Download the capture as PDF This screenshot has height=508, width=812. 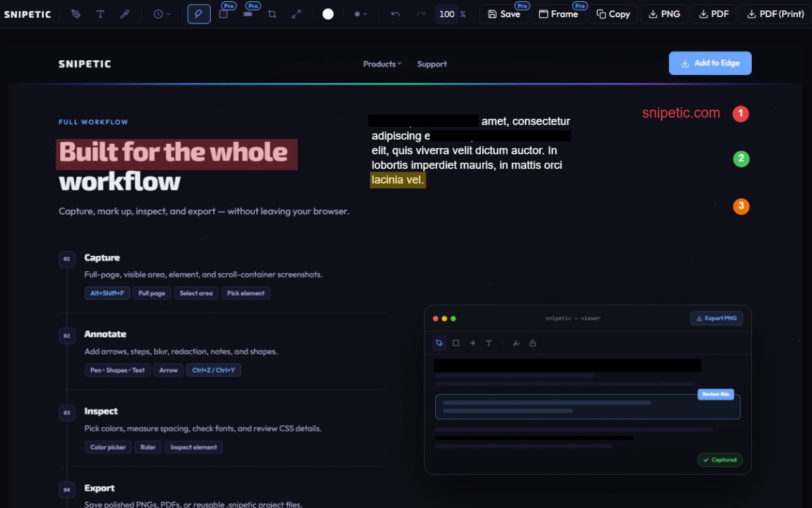(714, 14)
